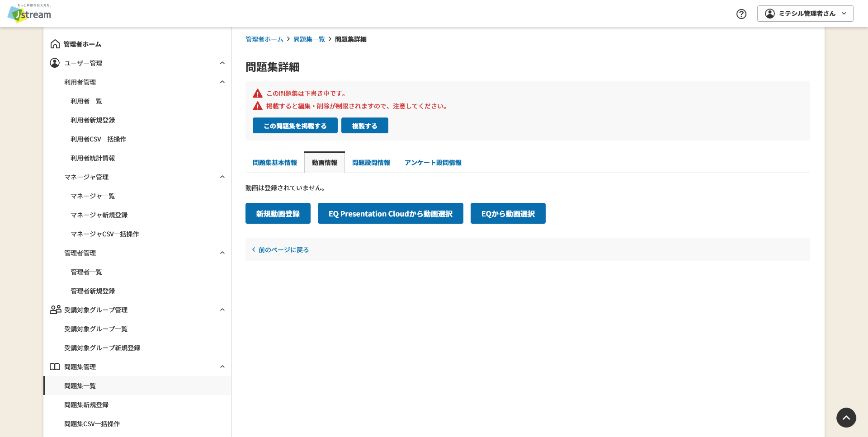Open マネージャCSV一括操作 in the sidebar

[x=105, y=234]
